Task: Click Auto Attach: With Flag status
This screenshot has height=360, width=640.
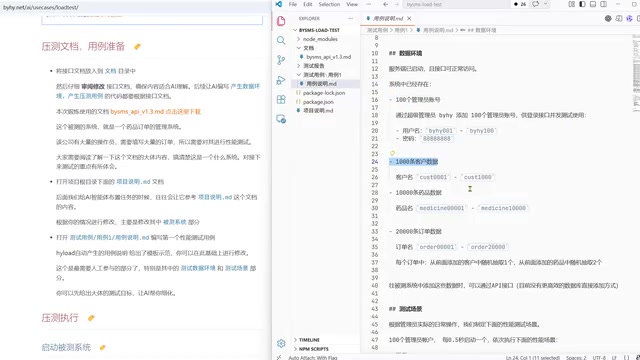Action: point(313,358)
